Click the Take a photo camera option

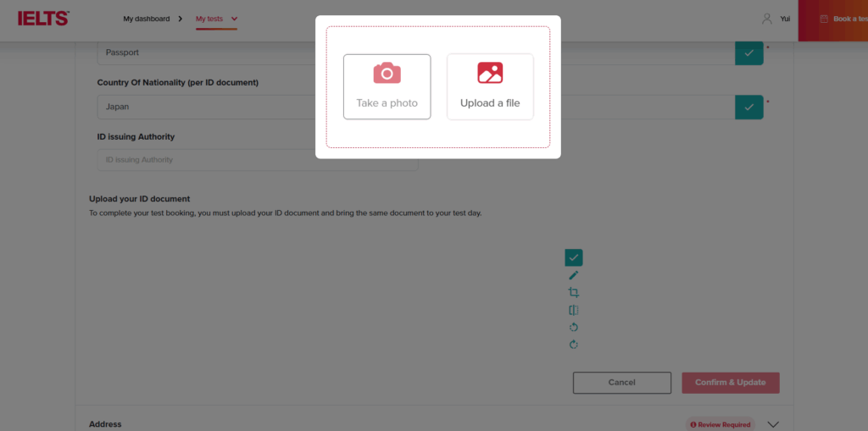387,86
